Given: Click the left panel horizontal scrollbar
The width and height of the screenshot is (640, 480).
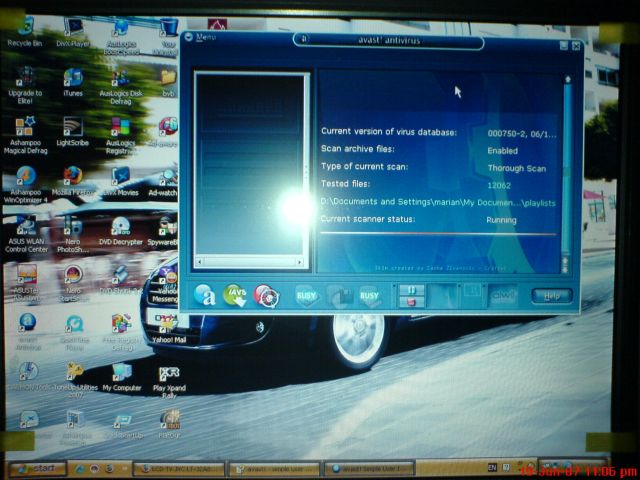Looking at the screenshot, I should [249, 262].
